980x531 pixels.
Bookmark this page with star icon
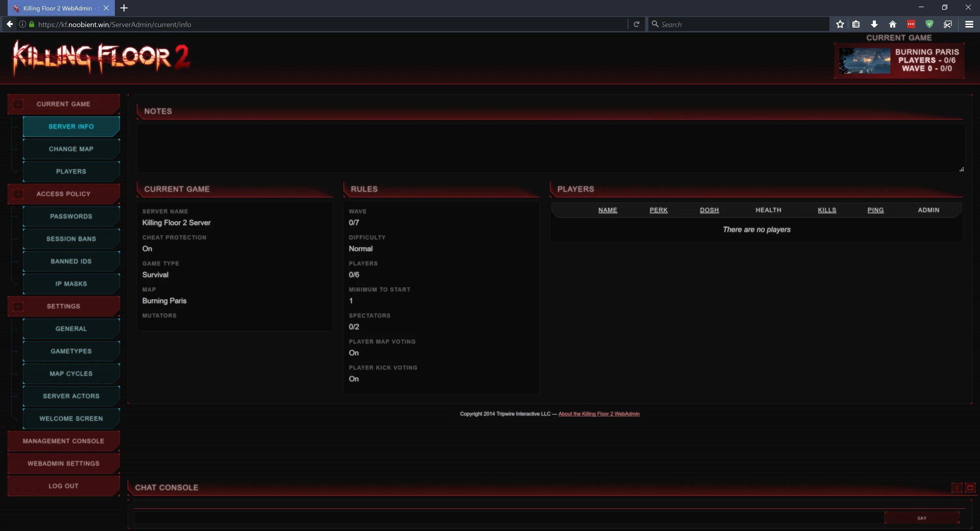(840, 25)
